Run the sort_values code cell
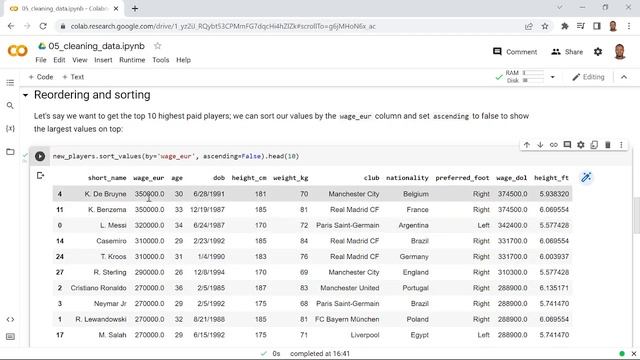The height and width of the screenshot is (360, 640). [x=40, y=156]
